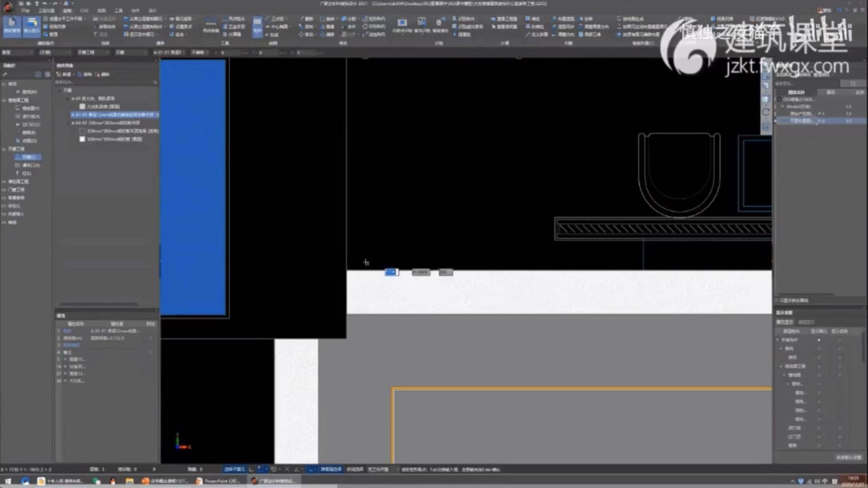Open File Explorer from the taskbar

click(129, 481)
